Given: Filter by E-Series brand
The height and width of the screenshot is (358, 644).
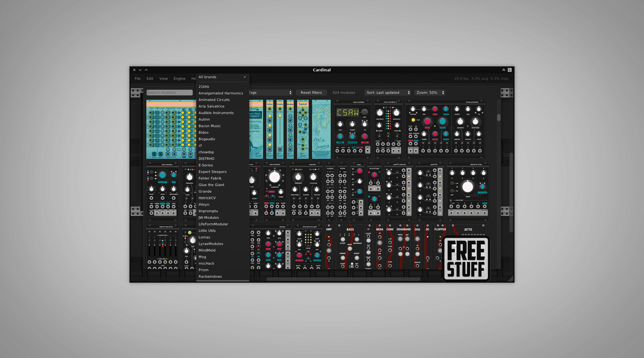Looking at the screenshot, I should pos(223,165).
